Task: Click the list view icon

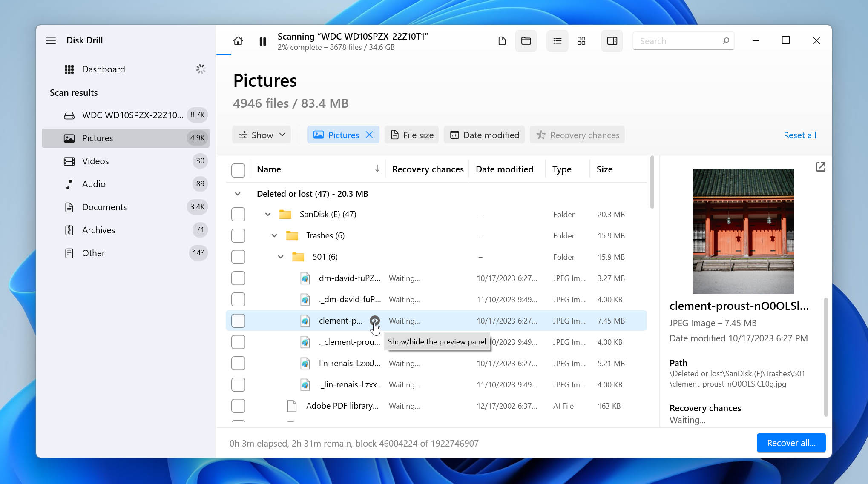Action: 557,40
